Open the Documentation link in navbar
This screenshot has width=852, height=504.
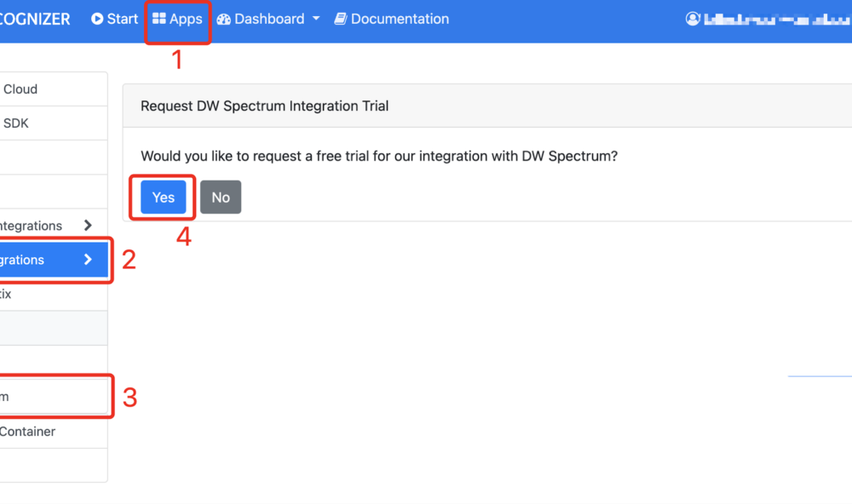point(391,19)
